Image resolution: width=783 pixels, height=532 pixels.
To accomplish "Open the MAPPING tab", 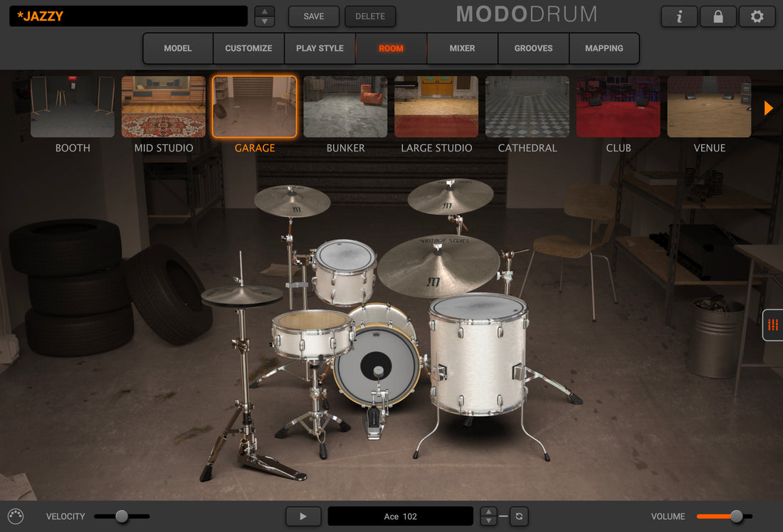I will point(604,48).
